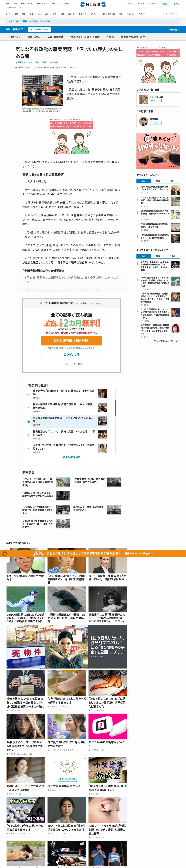Open the 戦後80年を見る link
The height and width of the screenshot is (868, 186).
(x=72, y=457)
